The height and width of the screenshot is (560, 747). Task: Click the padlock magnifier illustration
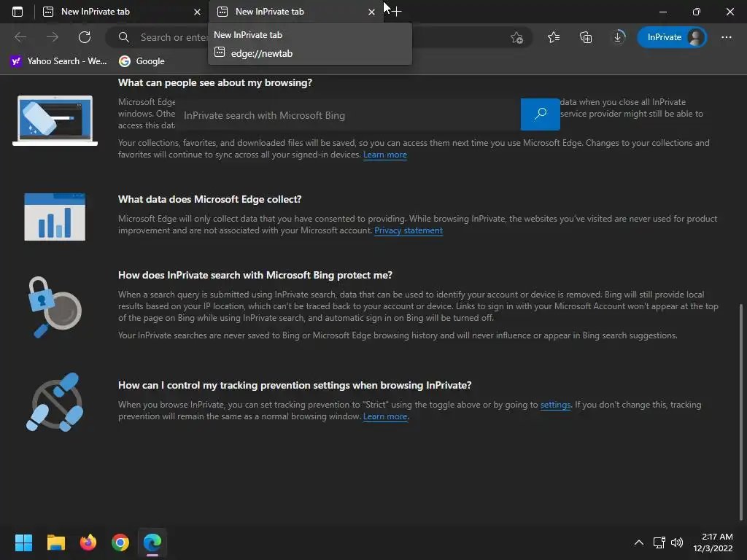pos(54,307)
